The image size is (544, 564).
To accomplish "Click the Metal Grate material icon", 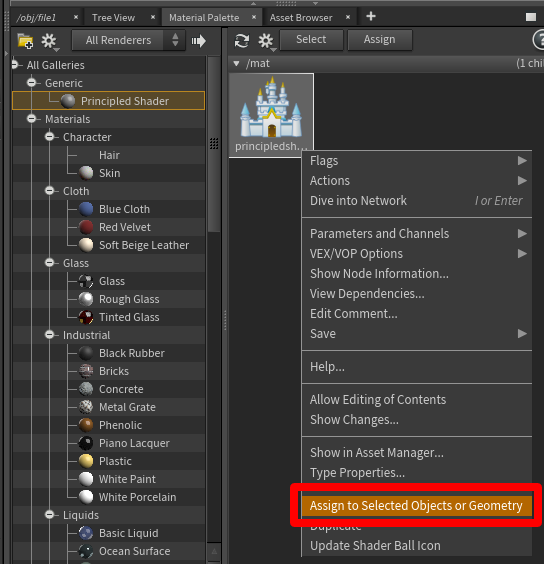I will tap(86, 407).
